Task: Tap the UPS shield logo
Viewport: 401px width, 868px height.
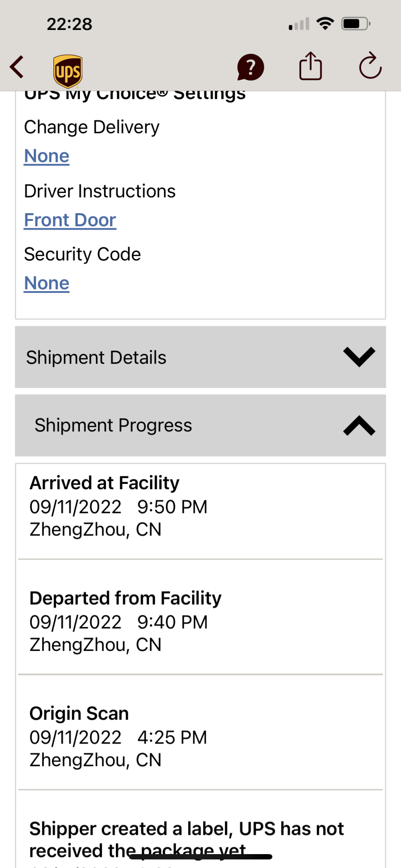Action: pos(68,71)
